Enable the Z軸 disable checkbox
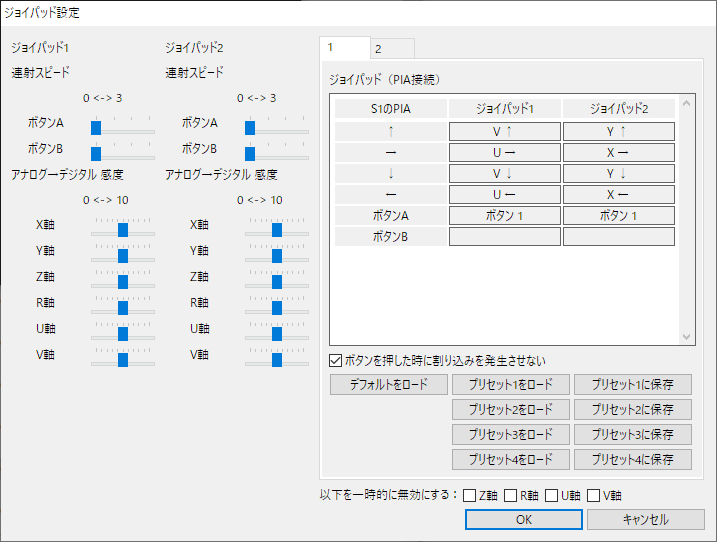The height and width of the screenshot is (542, 717). tap(470, 494)
